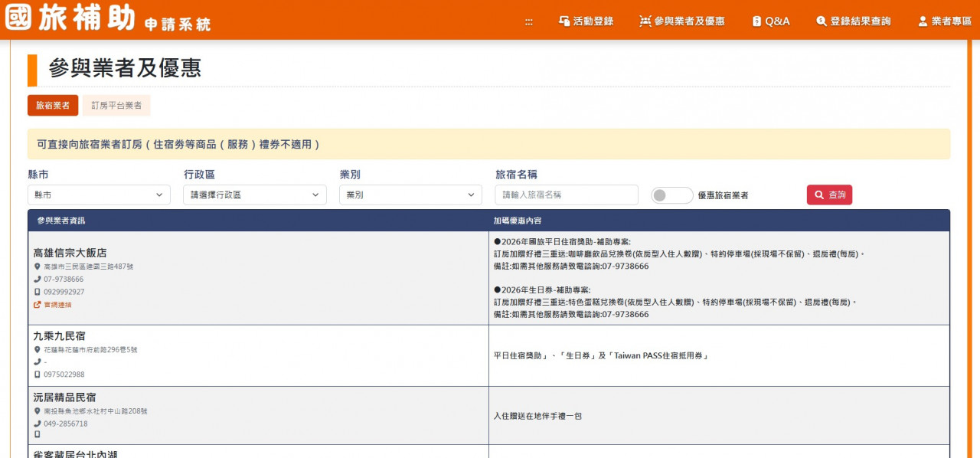Viewport: 980px width, 458px height.
Task: Click the address 高雄市三民區建國三路487號
Action: [x=89, y=267]
